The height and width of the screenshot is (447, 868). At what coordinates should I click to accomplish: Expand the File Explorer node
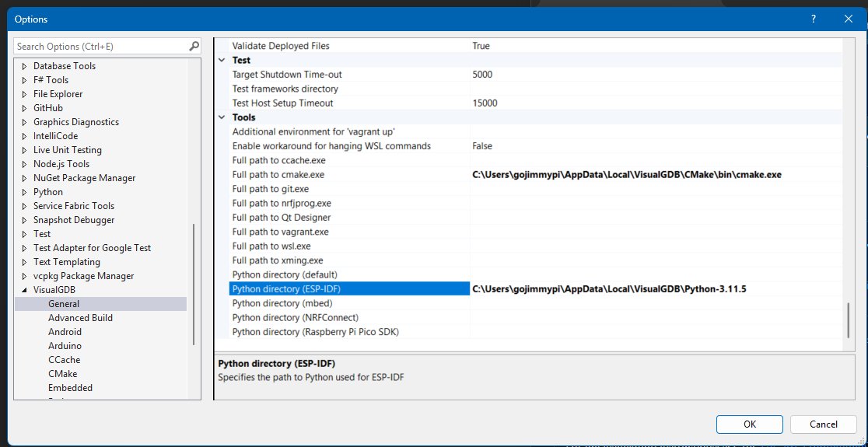coord(24,94)
